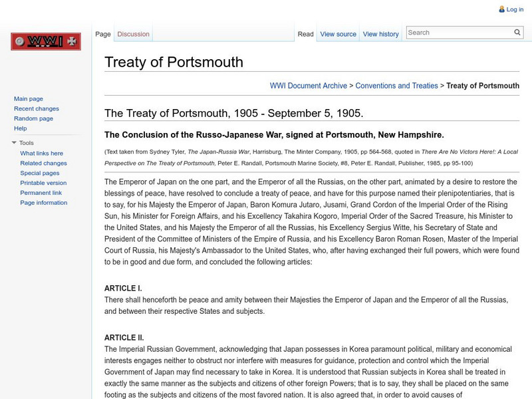
Task: Open the Permanent link tool
Action: click(x=41, y=192)
